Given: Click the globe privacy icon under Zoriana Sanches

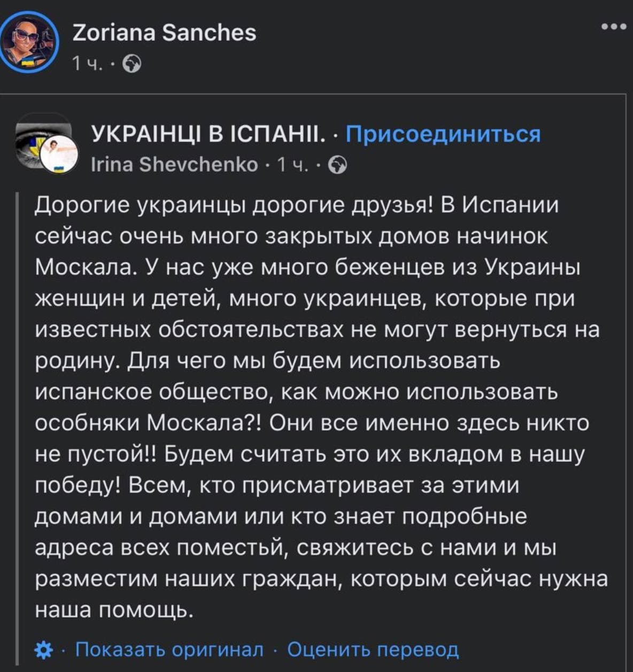Looking at the screenshot, I should coord(132,64).
